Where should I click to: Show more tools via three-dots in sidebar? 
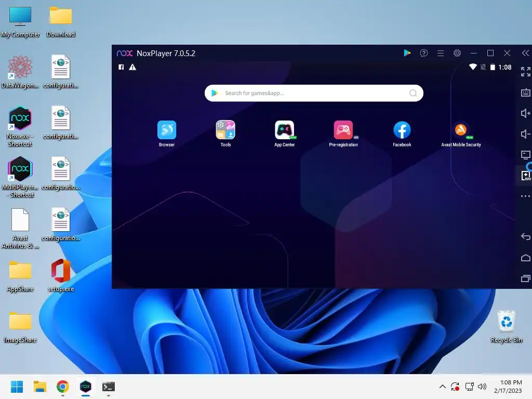point(525,196)
